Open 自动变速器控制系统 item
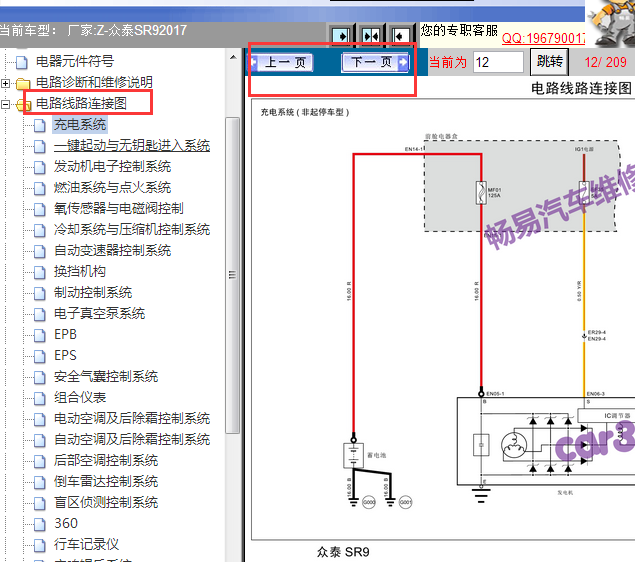Viewport: 635px width, 562px height. click(113, 251)
